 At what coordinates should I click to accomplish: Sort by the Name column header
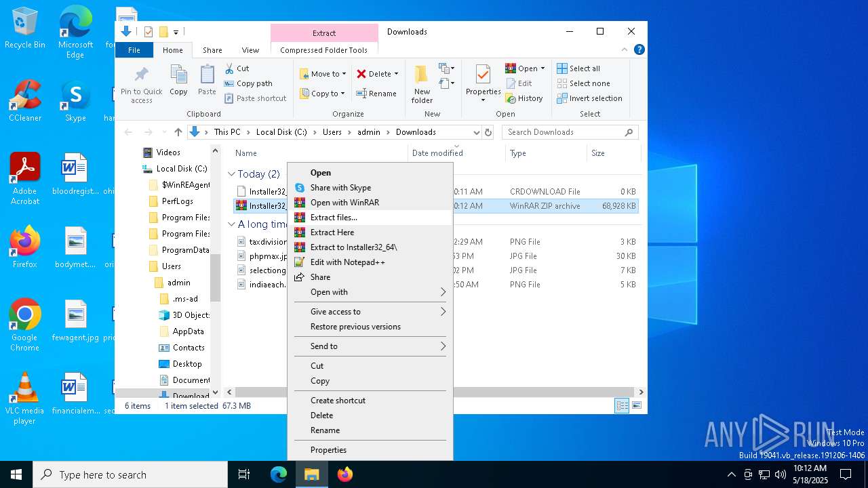click(319, 153)
